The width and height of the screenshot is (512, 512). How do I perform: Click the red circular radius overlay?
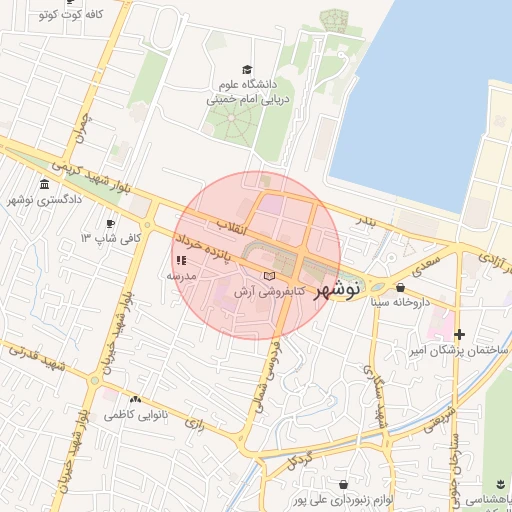256,255
